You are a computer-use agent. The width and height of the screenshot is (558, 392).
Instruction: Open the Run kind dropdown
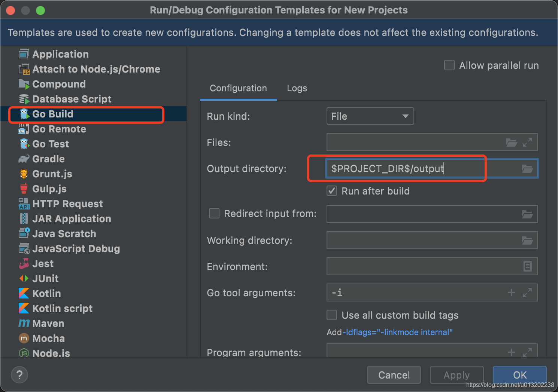(x=370, y=116)
